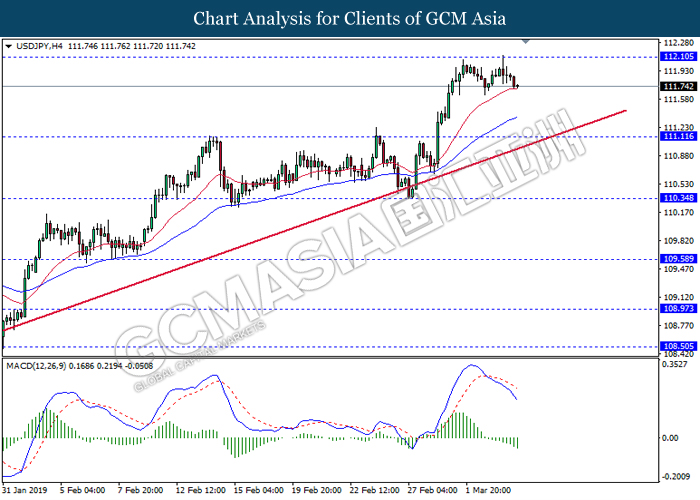Click the 111.116 price level label
The height and width of the screenshot is (500, 700).
(x=678, y=136)
